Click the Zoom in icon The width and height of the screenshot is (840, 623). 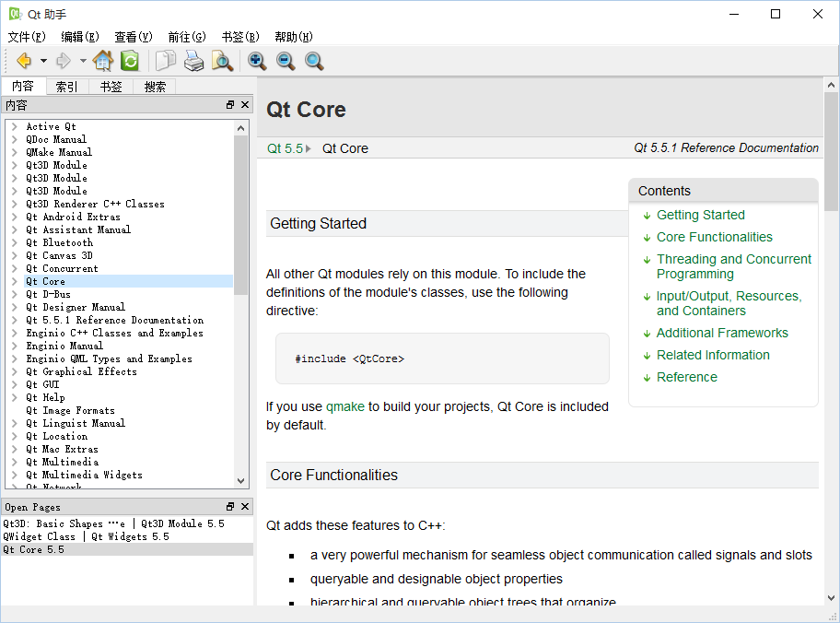pos(257,61)
